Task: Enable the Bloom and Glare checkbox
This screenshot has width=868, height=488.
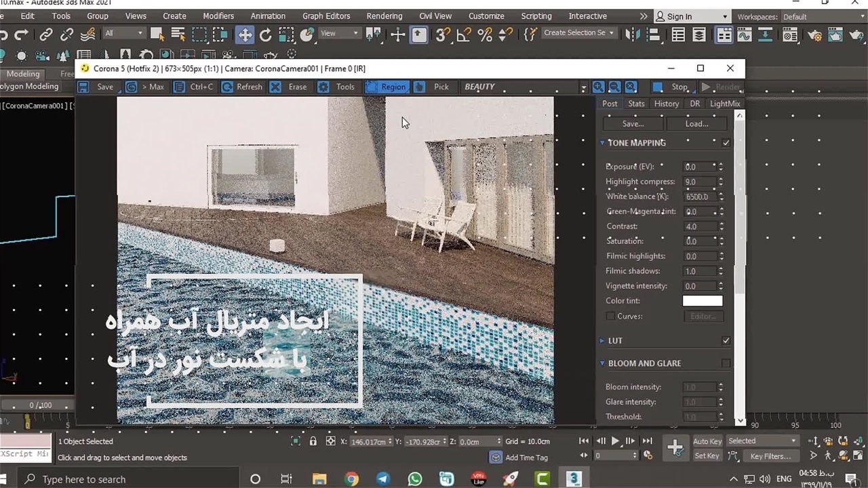Action: click(x=726, y=363)
